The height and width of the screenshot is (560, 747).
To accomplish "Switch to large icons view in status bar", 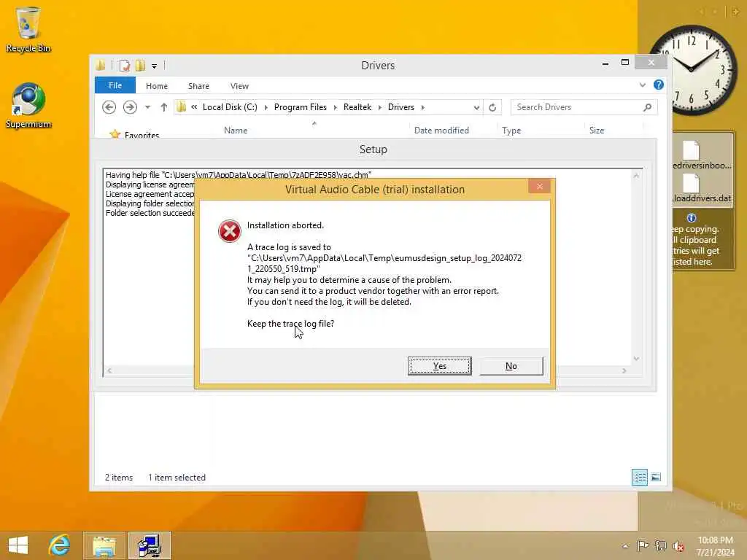I will click(x=656, y=477).
